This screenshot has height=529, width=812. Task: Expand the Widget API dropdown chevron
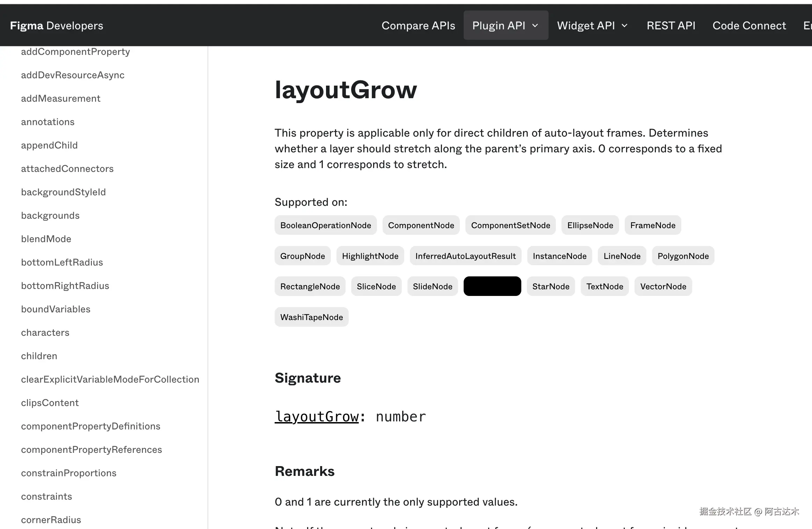coord(625,26)
